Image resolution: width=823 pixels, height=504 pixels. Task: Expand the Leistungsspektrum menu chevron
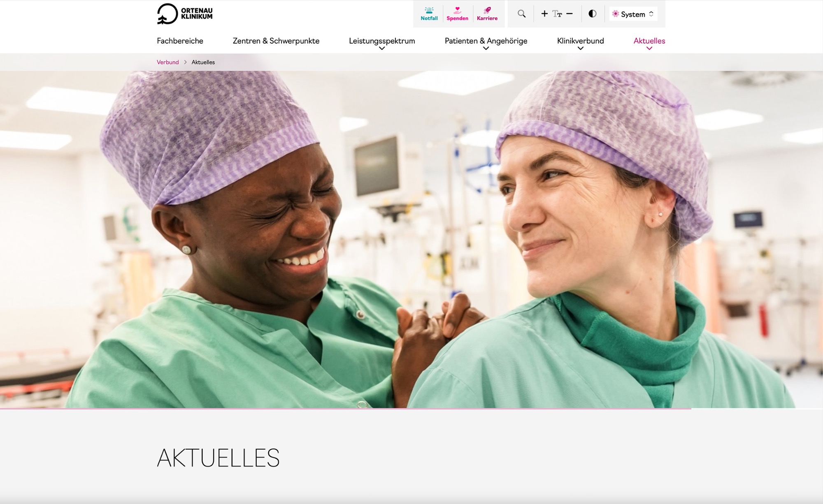pos(382,49)
